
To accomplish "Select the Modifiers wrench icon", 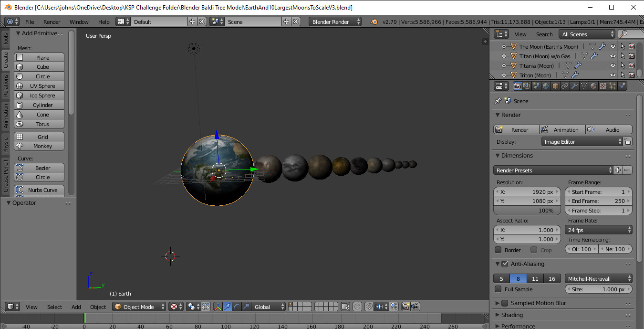I will point(575,85).
